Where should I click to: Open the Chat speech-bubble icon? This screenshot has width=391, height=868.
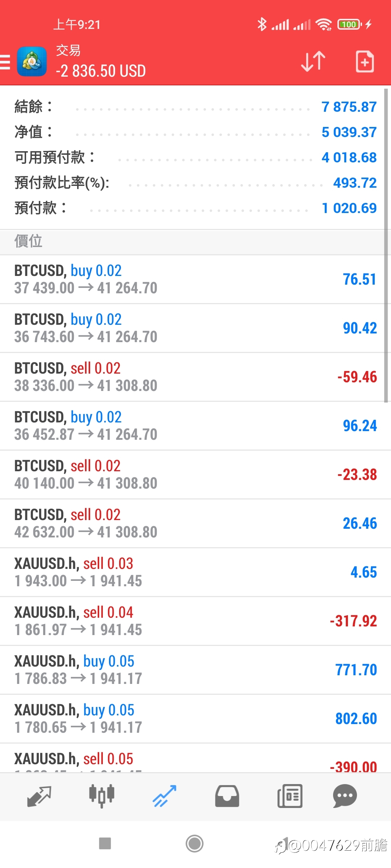pos(345,796)
